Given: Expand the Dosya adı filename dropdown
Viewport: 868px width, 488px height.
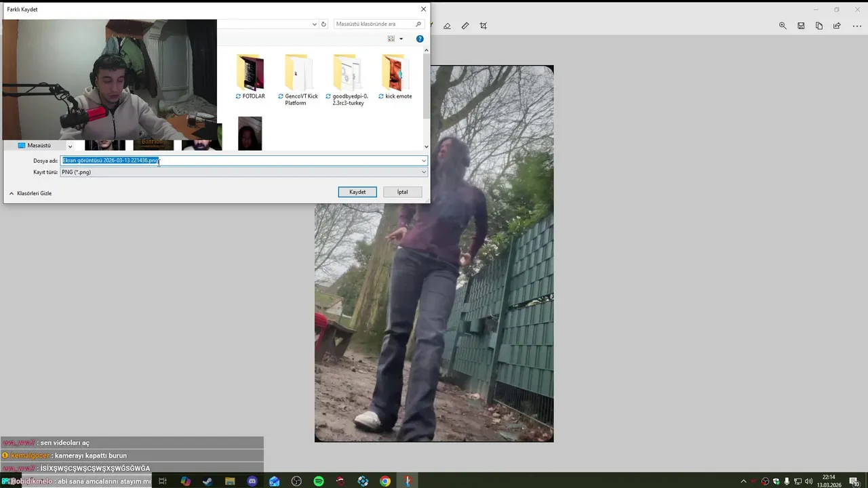Looking at the screenshot, I should coord(424,161).
